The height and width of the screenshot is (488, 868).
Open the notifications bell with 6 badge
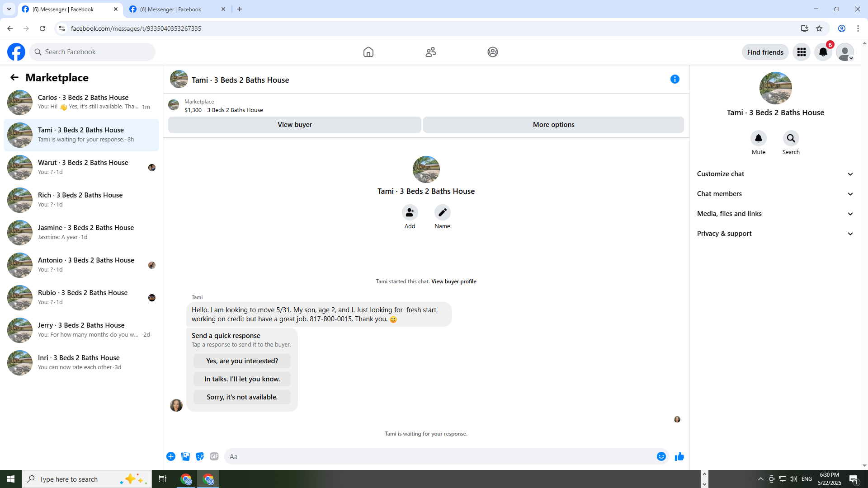click(x=823, y=52)
